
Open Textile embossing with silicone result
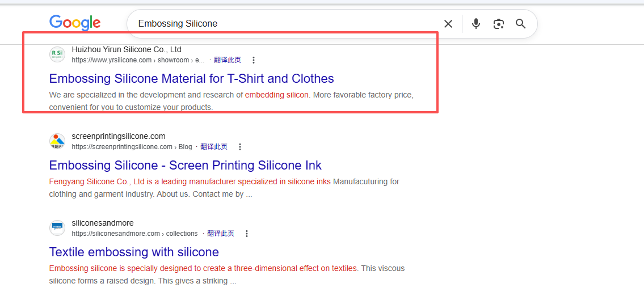point(134,252)
